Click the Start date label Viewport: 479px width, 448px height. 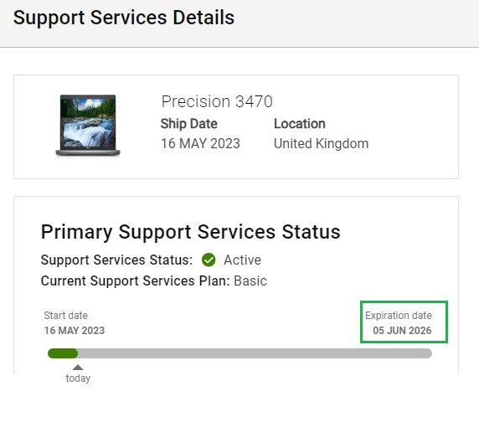point(65,316)
